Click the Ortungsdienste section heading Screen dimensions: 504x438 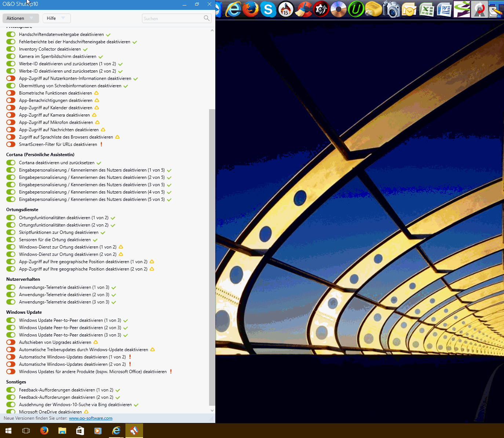tap(22, 210)
